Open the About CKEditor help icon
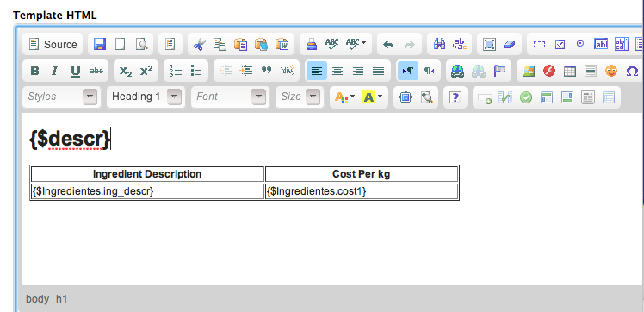This screenshot has width=644, height=312. [455, 97]
